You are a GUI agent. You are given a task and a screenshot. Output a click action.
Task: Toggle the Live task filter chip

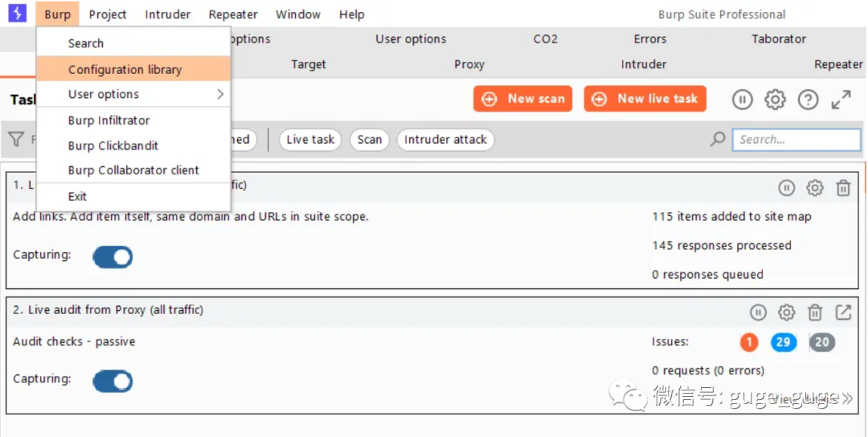pyautogui.click(x=310, y=140)
